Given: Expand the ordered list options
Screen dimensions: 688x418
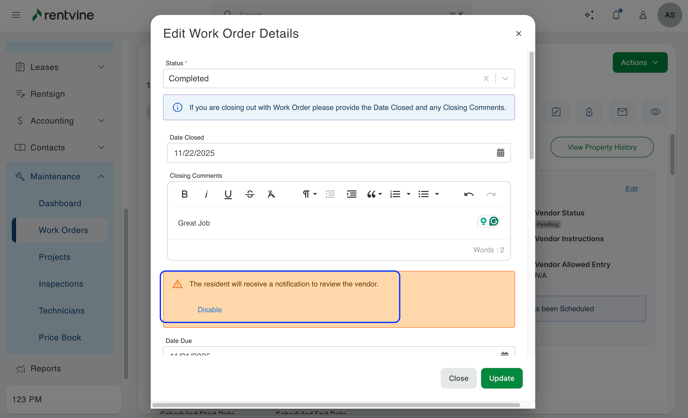Looking at the screenshot, I should (x=408, y=194).
